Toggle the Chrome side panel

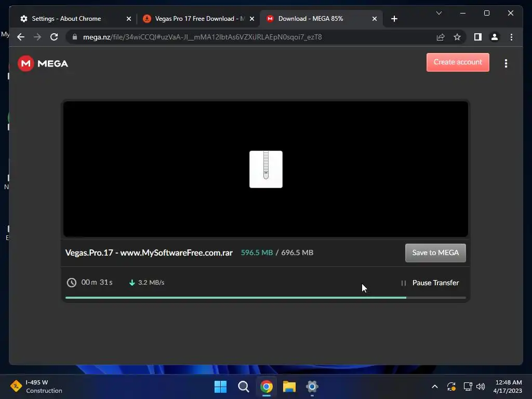coord(478,37)
